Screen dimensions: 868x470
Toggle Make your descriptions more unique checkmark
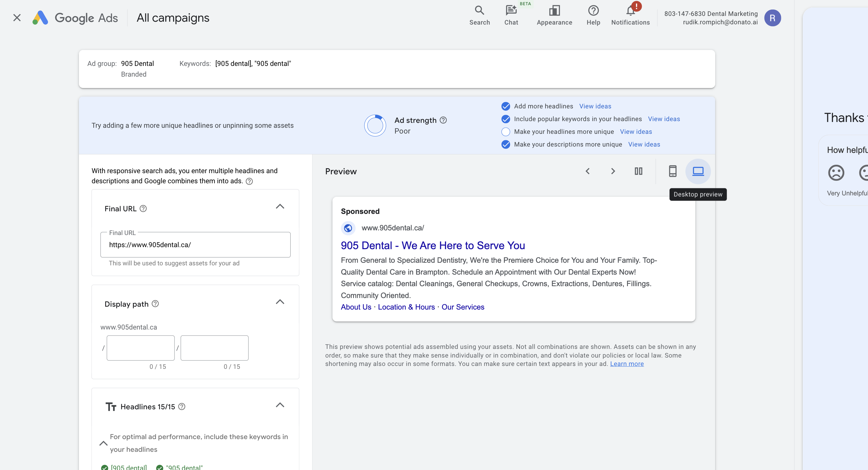click(505, 144)
